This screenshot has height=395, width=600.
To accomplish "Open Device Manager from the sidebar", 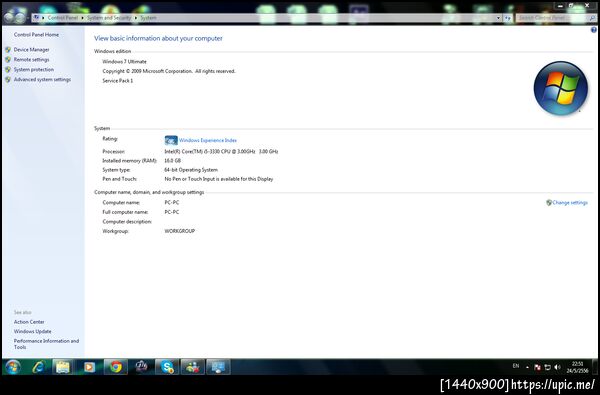I will (x=31, y=50).
